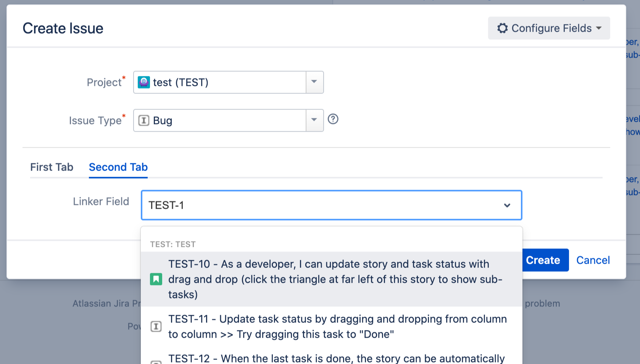Expand the Project dropdown arrow
Screen dimensions: 640x364
[x=314, y=82]
